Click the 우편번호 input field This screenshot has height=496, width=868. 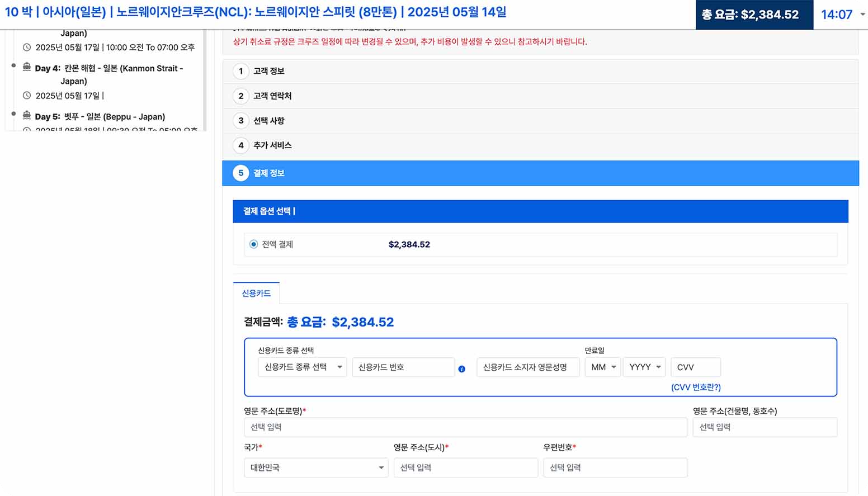tap(615, 467)
